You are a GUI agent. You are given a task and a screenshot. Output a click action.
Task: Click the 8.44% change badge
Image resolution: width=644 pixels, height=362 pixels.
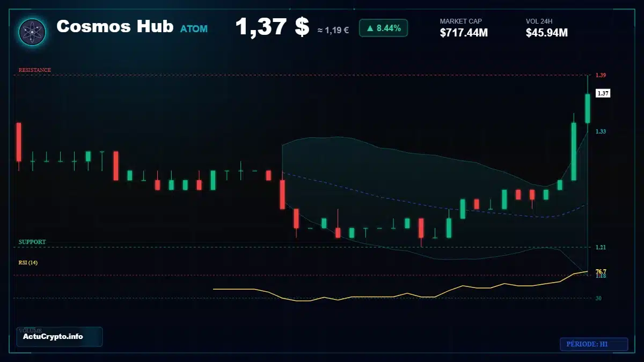[x=383, y=28]
